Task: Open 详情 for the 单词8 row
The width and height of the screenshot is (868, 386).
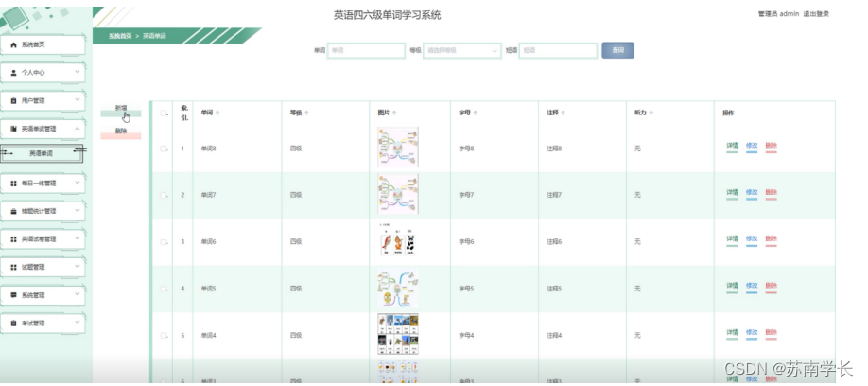Action: click(733, 147)
